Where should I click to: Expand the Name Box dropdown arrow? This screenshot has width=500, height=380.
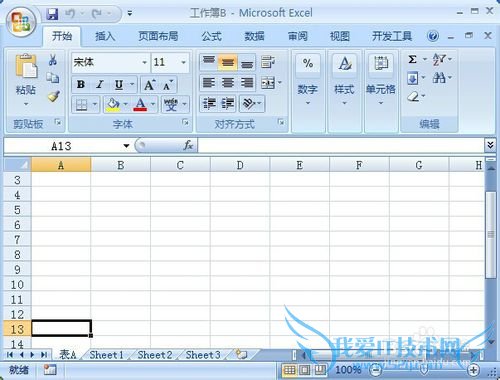pos(126,146)
